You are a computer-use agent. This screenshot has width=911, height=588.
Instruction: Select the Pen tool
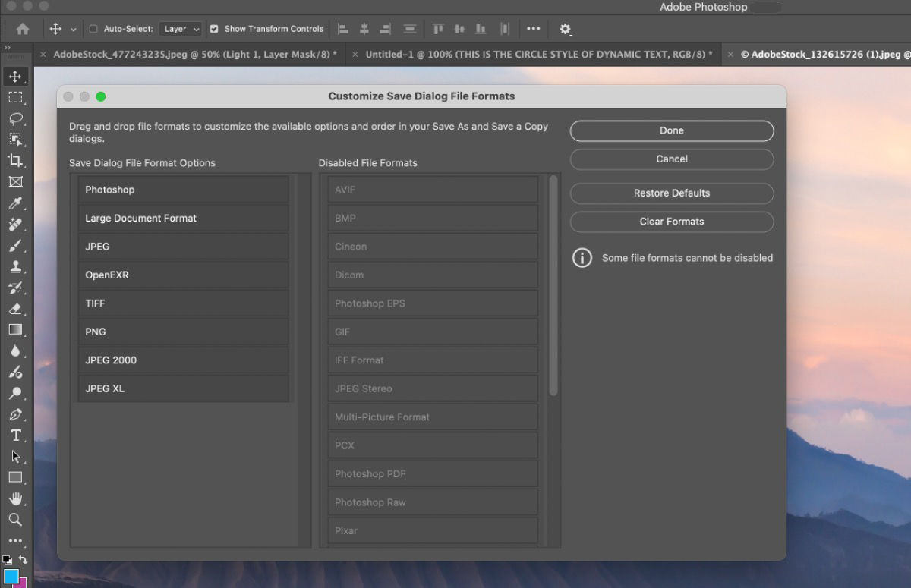click(15, 414)
